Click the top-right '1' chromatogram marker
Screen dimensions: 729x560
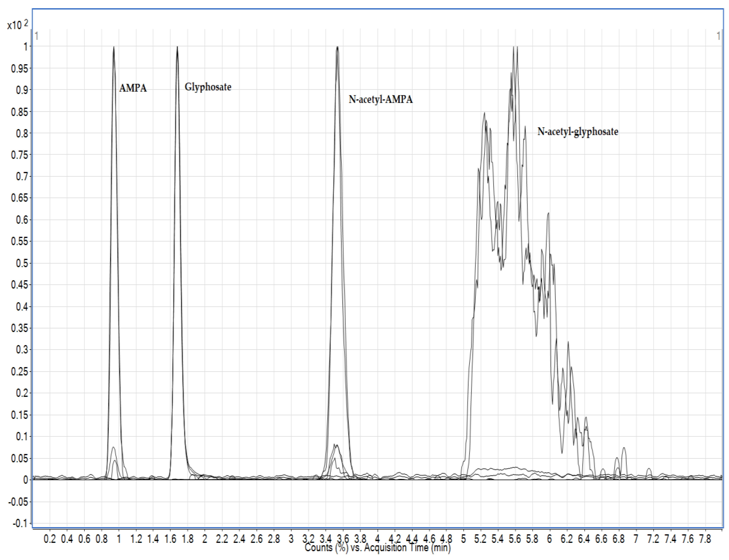(x=718, y=36)
